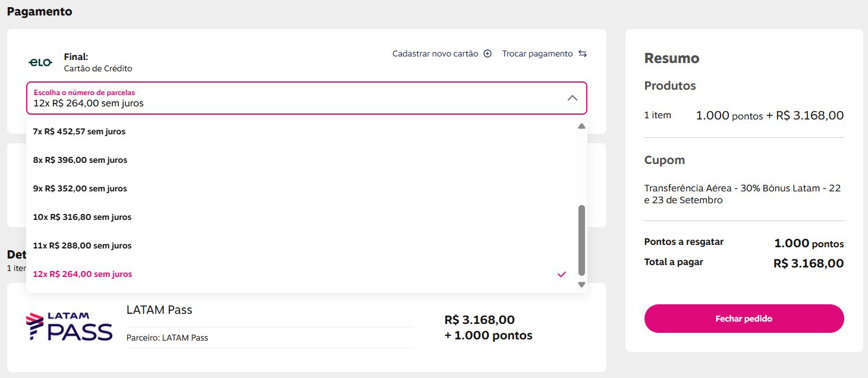Click the installments list scrollbar thumb

(581, 241)
